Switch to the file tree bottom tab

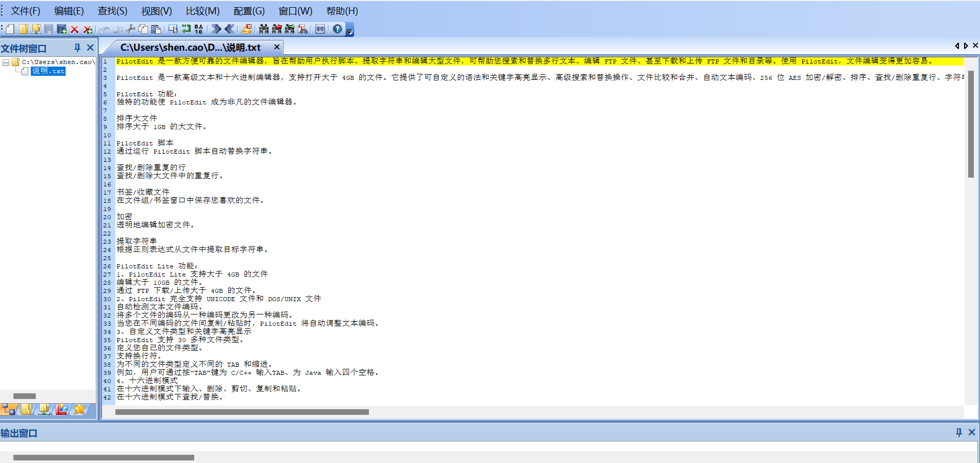pyautogui.click(x=9, y=409)
